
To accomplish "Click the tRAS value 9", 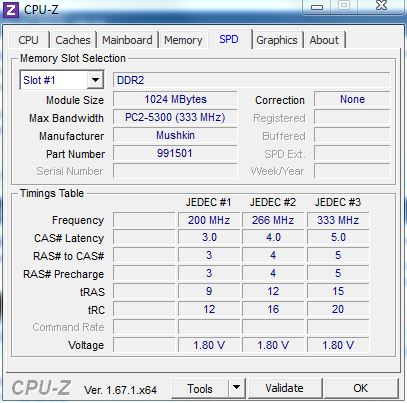I will pos(209,291).
